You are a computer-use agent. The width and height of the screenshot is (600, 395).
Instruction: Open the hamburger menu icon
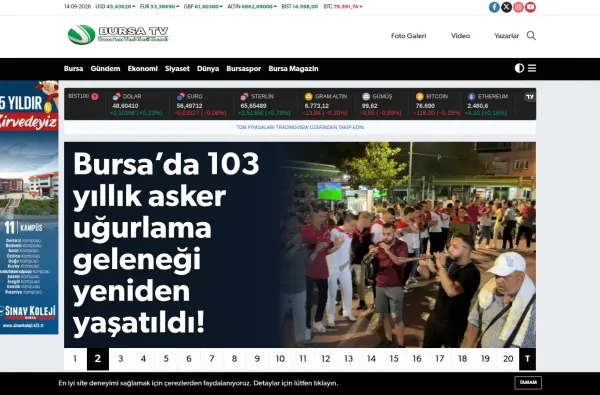(532, 68)
